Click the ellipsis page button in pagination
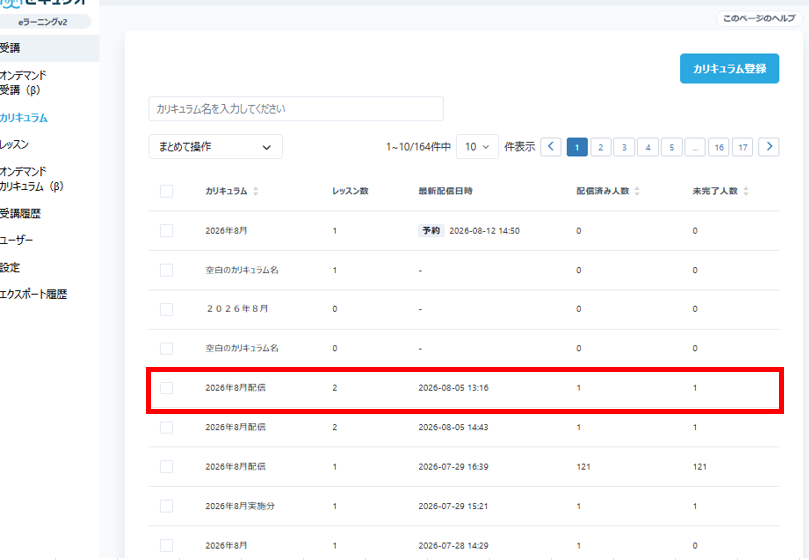Image resolution: width=809 pixels, height=560 pixels. 695,147
